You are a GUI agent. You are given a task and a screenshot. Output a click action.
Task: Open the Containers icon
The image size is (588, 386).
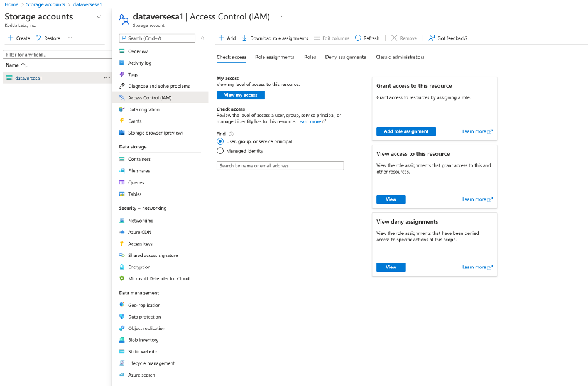pos(122,159)
